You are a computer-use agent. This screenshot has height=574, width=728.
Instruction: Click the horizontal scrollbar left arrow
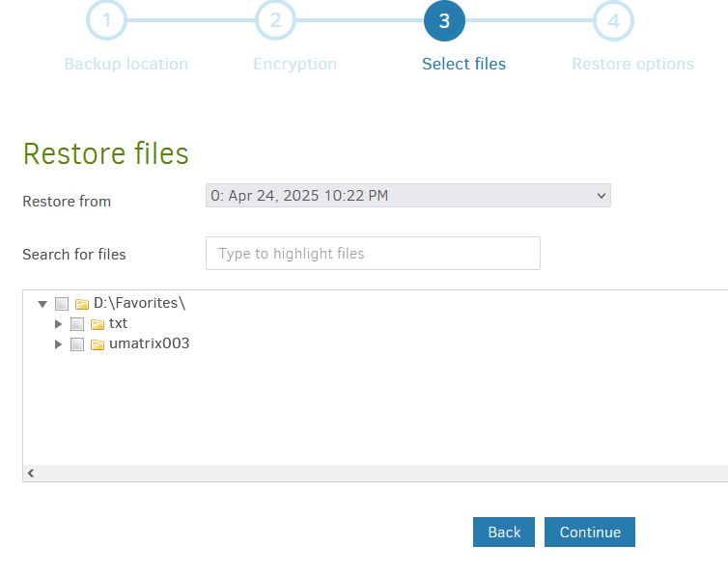31,474
